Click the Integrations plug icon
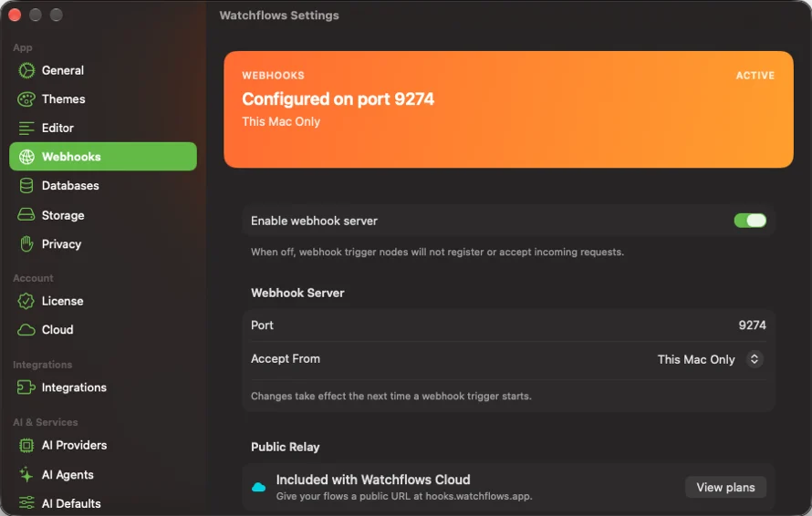Image resolution: width=812 pixels, height=516 pixels. pos(26,387)
